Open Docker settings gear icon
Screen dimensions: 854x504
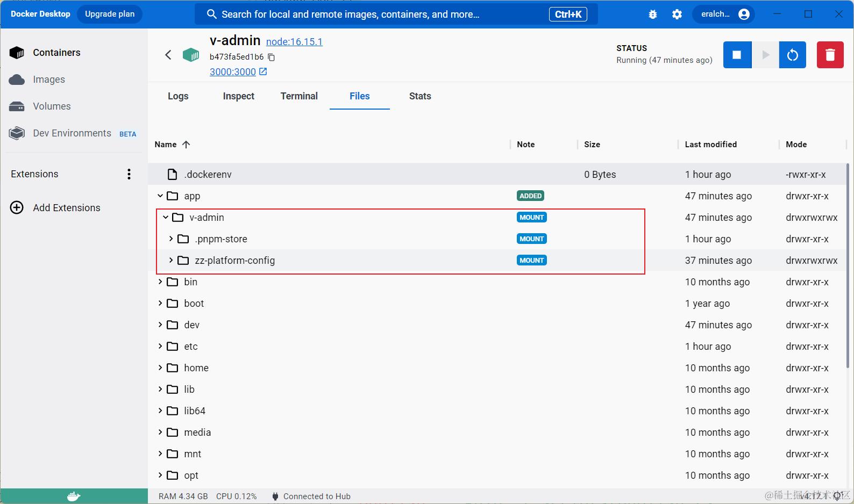point(677,15)
